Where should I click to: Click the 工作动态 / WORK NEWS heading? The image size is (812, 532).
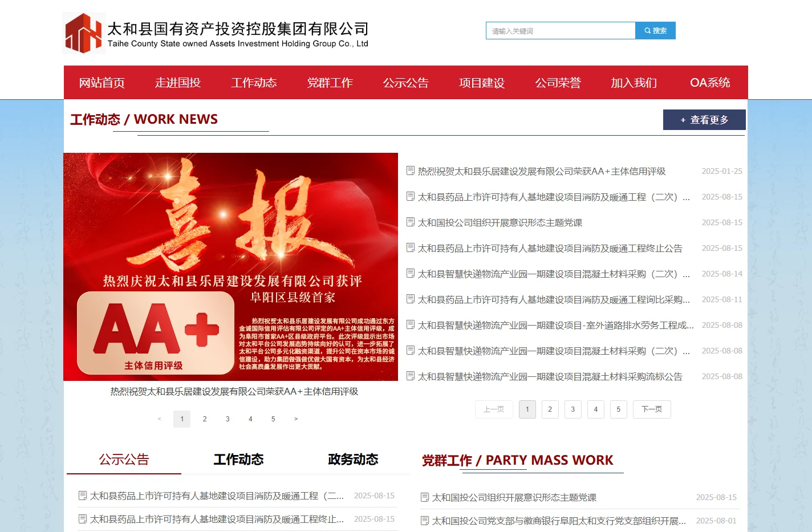coord(144,120)
